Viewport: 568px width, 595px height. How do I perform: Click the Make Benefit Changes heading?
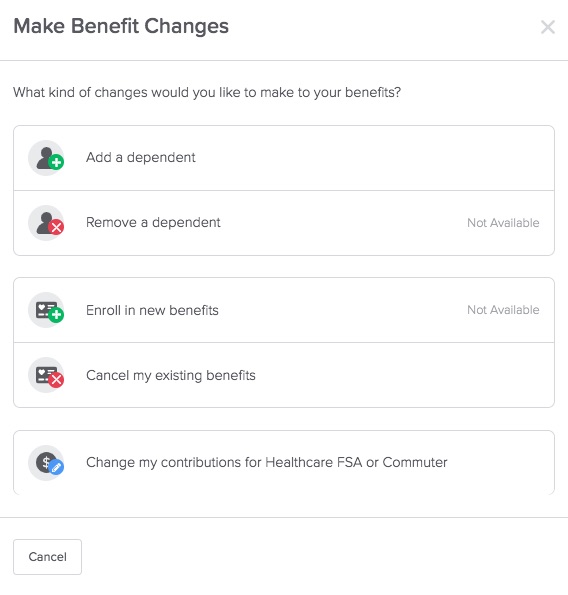pyautogui.click(x=121, y=27)
